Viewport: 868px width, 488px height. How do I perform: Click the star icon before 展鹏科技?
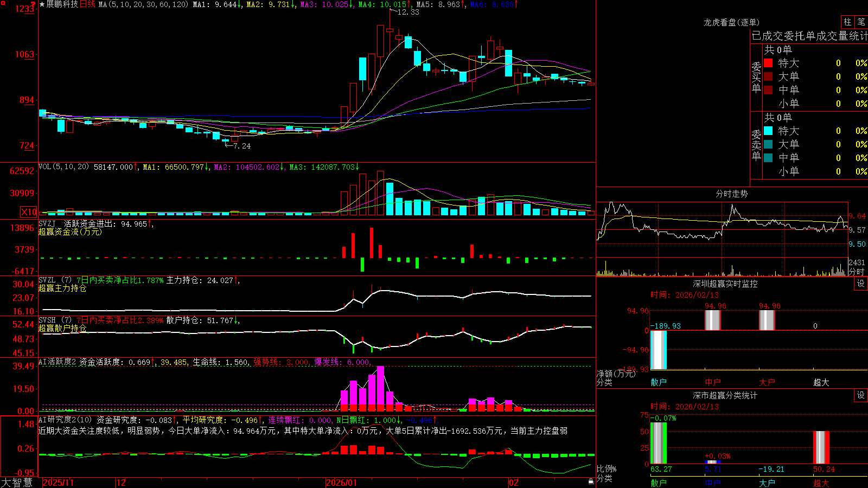[42, 4]
